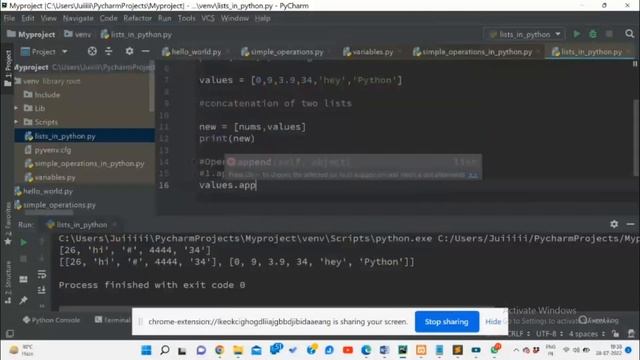Click the stop square in Run panel

[x=24, y=259]
